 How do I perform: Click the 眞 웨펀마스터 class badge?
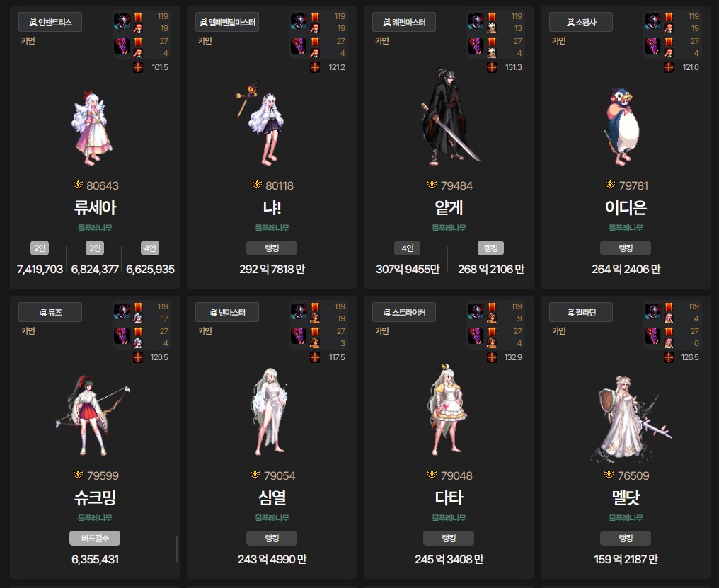[404, 22]
